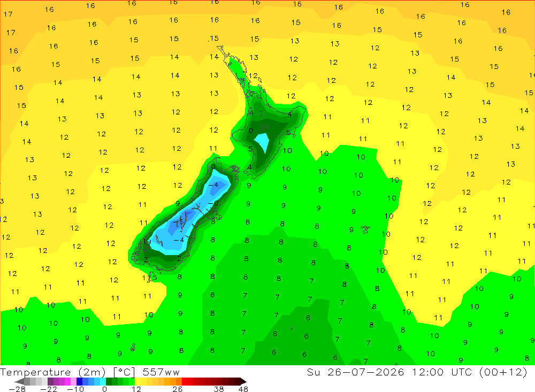Click the '48' legend label

click(x=243, y=389)
